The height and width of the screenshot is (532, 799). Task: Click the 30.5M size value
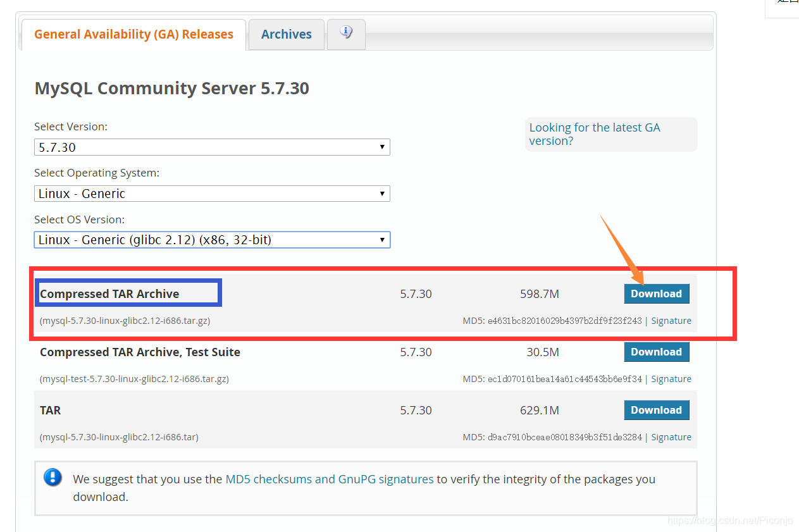(543, 352)
